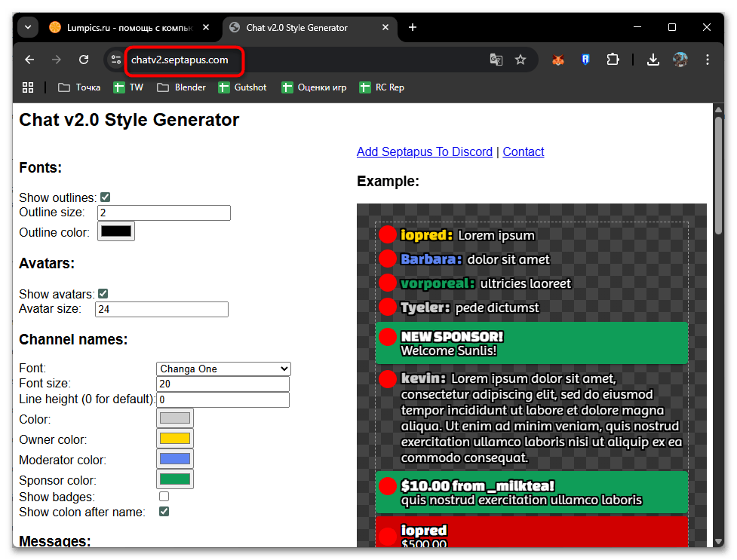Open the browser extensions puzzle icon
Image resolution: width=737 pixels, height=560 pixels.
click(613, 60)
